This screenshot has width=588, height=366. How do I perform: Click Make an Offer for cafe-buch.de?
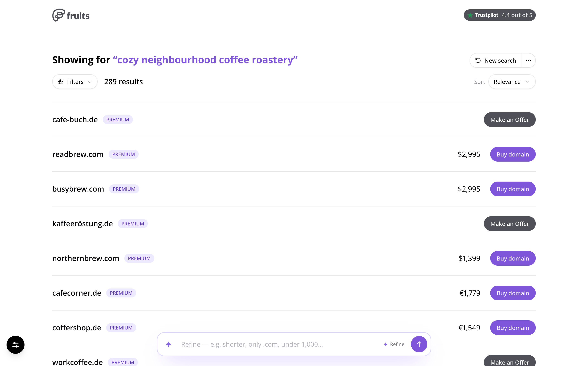click(510, 120)
